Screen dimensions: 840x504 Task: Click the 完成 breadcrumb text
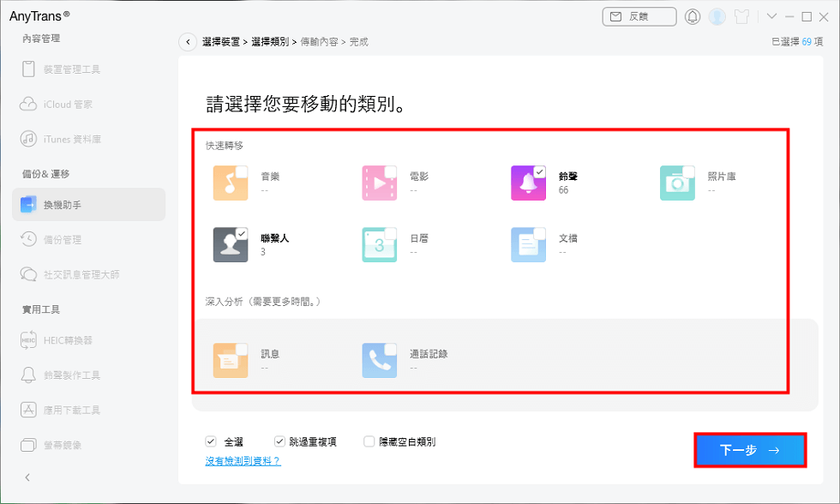coord(359,42)
